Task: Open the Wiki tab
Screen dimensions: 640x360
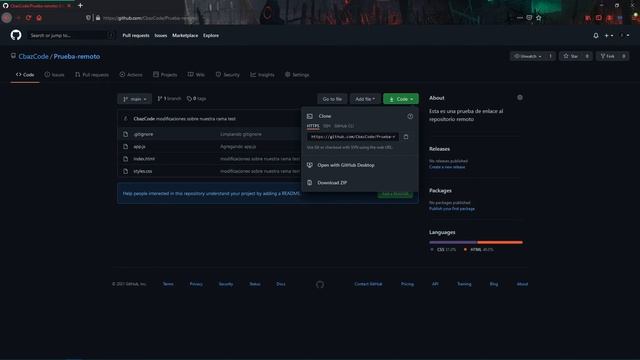Action: coord(196,75)
